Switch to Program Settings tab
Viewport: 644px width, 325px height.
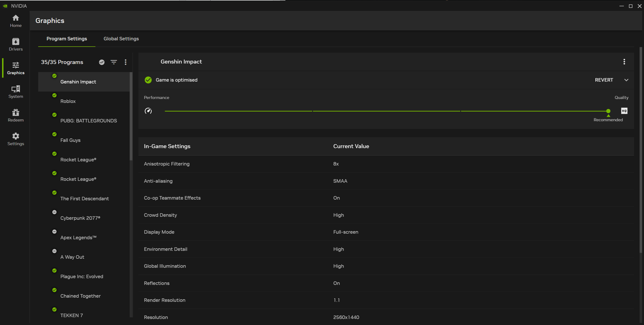pos(67,38)
